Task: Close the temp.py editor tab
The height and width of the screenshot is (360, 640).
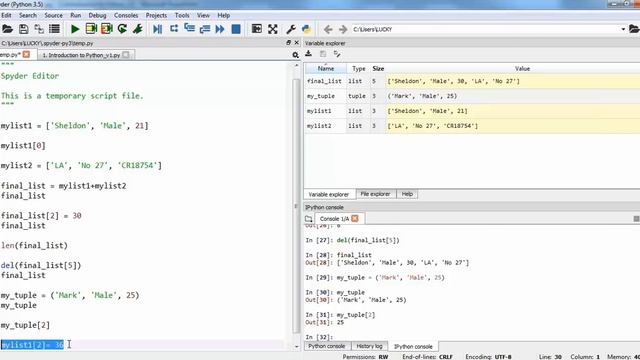Action: pos(26,54)
